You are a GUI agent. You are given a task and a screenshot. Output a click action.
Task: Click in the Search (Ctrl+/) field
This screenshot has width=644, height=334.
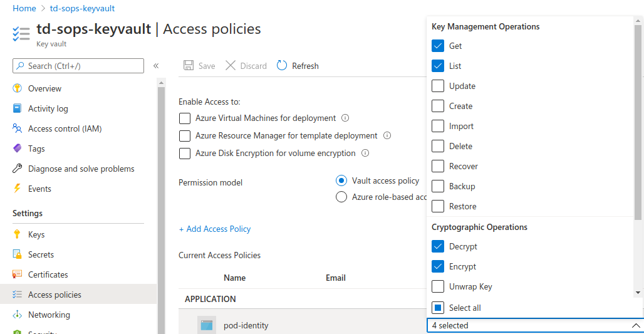click(x=78, y=66)
